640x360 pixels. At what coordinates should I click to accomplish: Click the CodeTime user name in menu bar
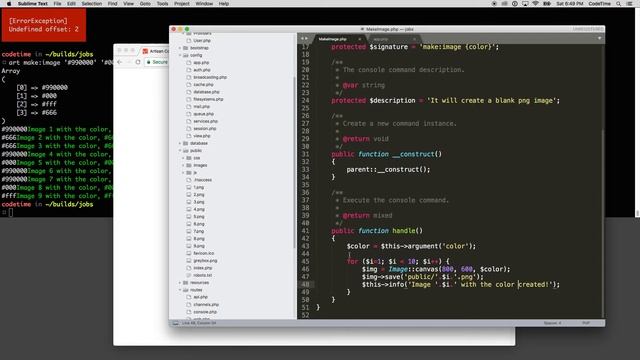click(600, 4)
